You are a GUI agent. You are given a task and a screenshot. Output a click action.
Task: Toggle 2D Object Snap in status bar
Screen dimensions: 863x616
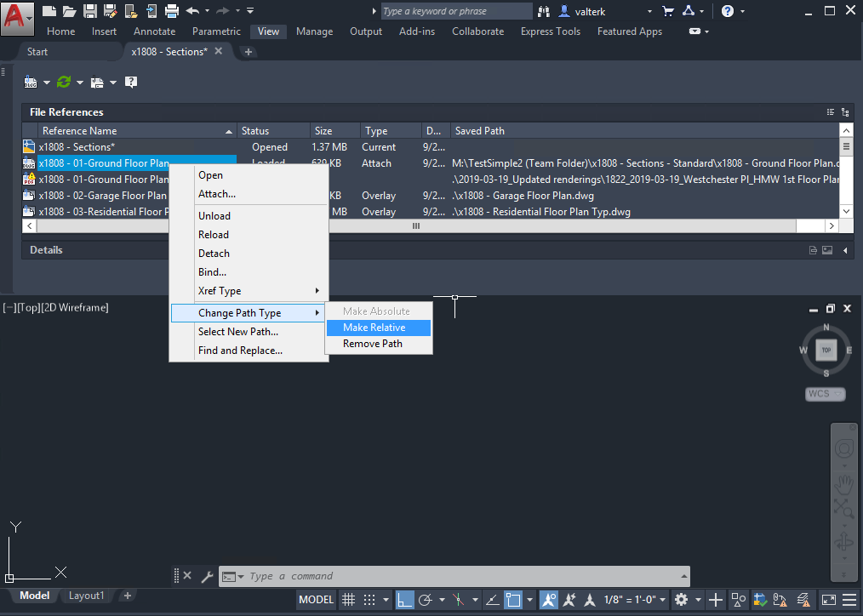[x=513, y=600]
